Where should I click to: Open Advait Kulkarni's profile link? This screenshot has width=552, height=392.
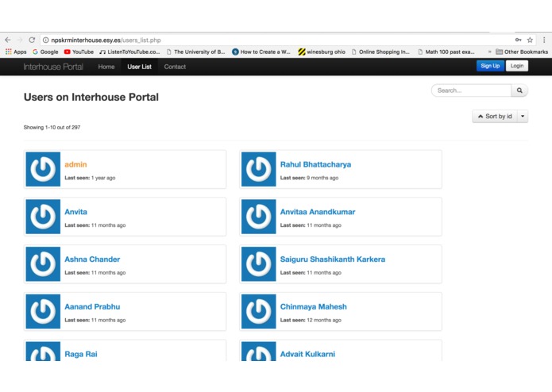pos(307,355)
